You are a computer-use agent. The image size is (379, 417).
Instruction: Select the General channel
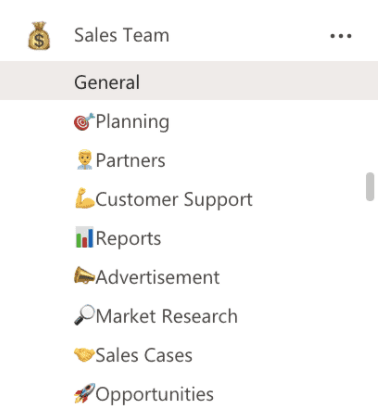point(189,81)
